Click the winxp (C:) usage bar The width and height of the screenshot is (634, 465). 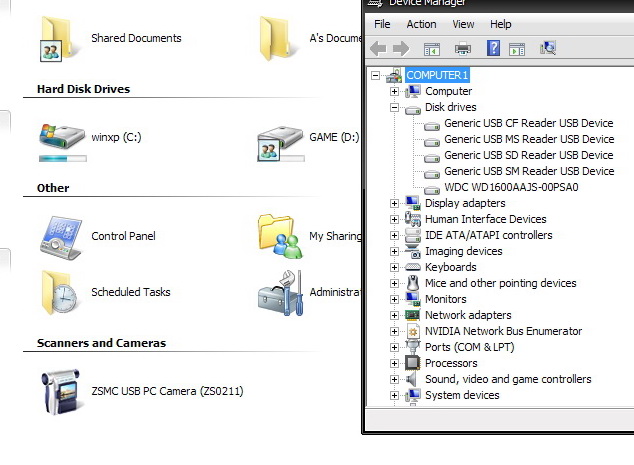[x=63, y=159]
